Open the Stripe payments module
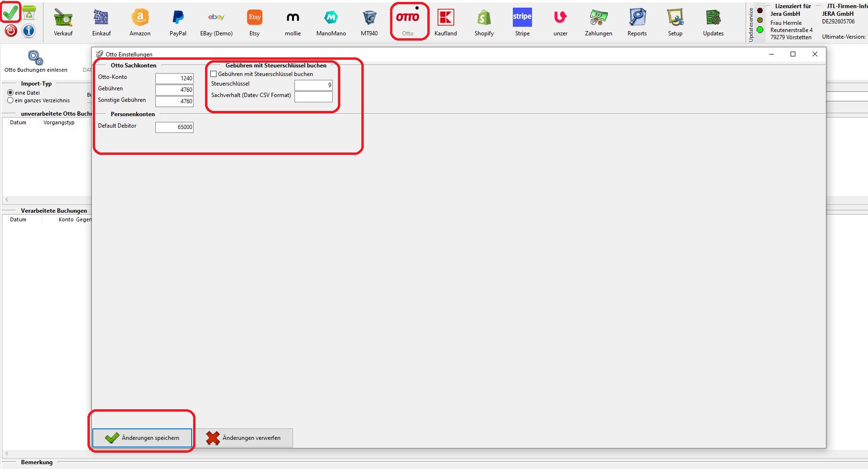The image size is (868, 469). [522, 18]
